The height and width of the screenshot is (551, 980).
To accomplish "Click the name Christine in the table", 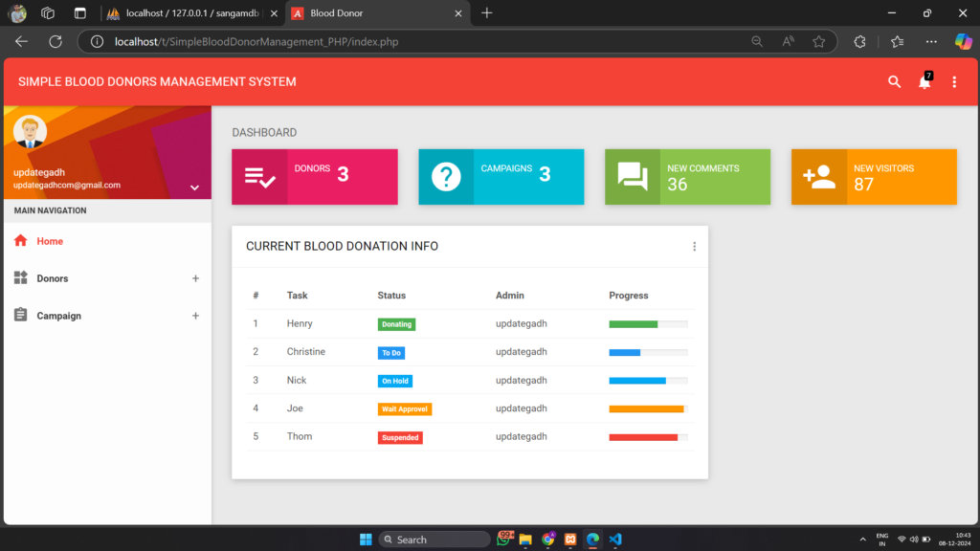I will (305, 352).
